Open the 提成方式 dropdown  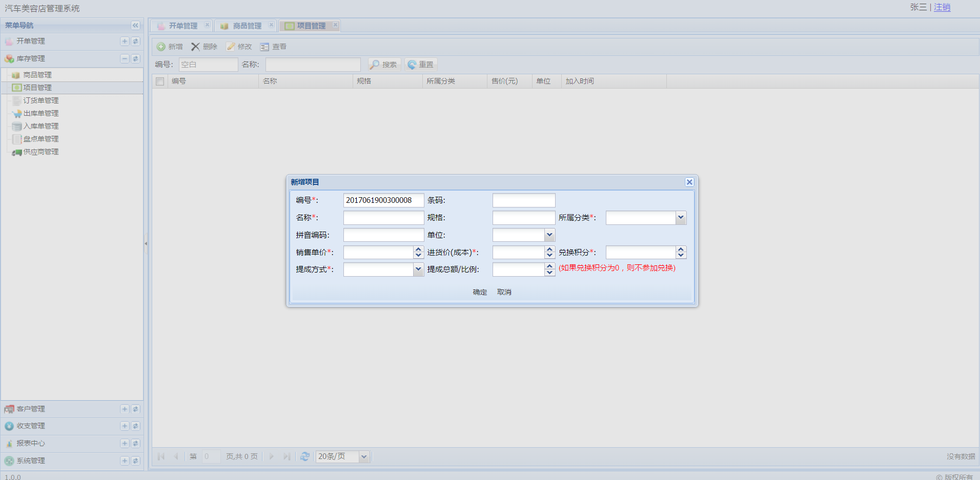(418, 269)
